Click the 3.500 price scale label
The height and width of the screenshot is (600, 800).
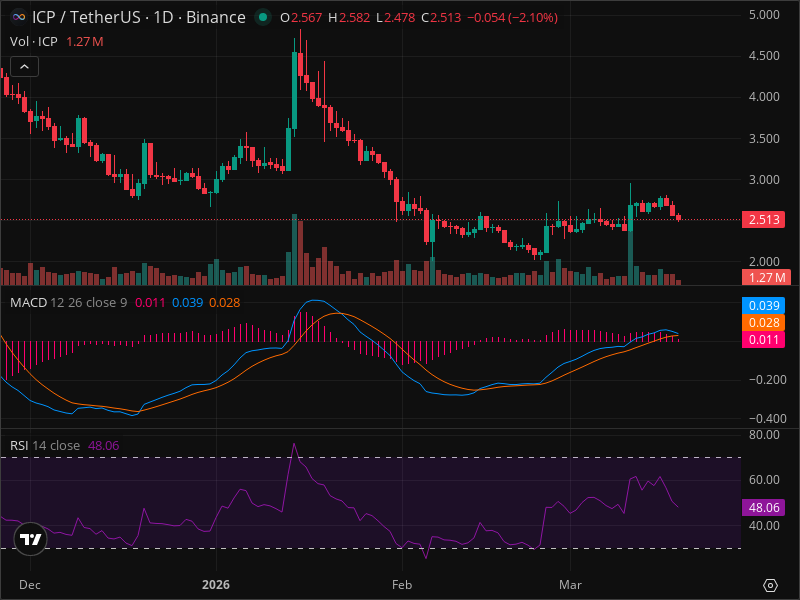pos(764,138)
